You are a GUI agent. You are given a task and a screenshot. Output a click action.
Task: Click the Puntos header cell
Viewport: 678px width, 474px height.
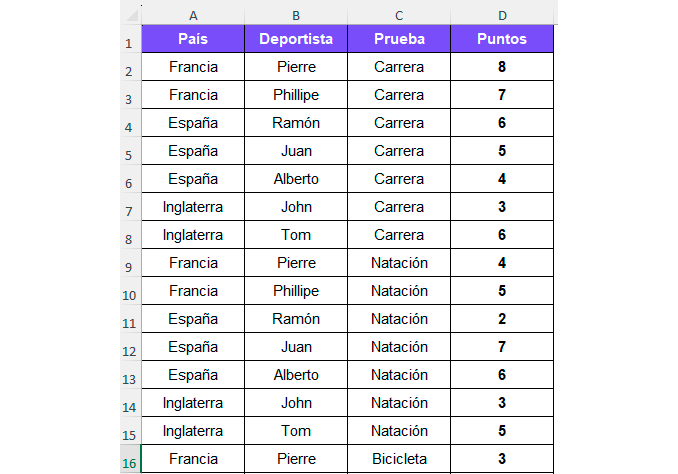pyautogui.click(x=502, y=39)
